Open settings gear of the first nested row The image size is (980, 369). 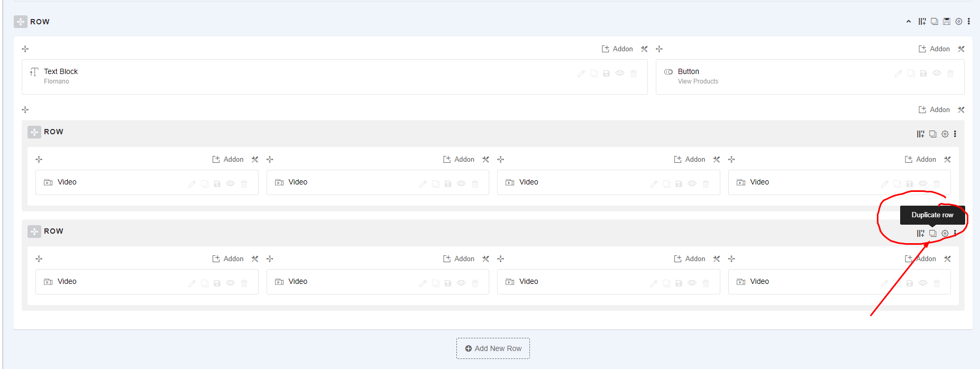tap(945, 134)
